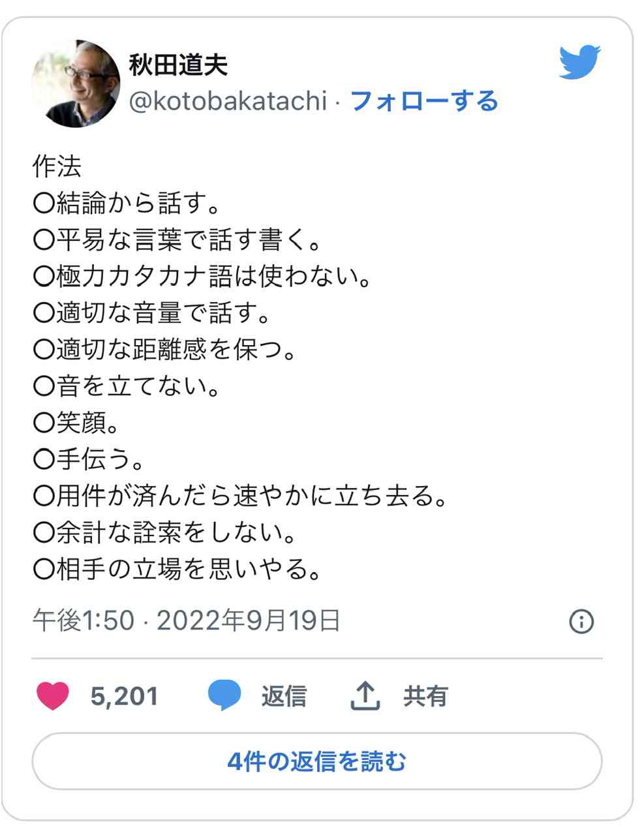The width and height of the screenshot is (644, 835).
Task: Open the like count 5,201
Action: coord(125,697)
